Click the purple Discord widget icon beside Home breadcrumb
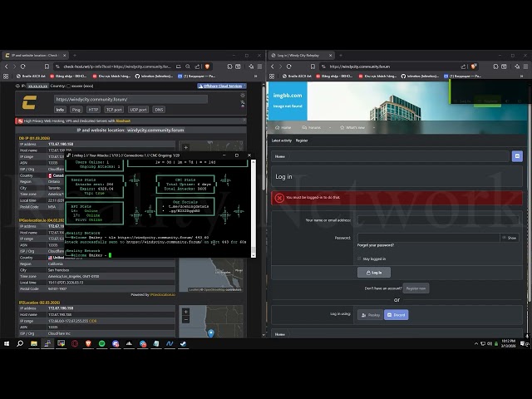The height and width of the screenshot is (399, 532). 517,155
